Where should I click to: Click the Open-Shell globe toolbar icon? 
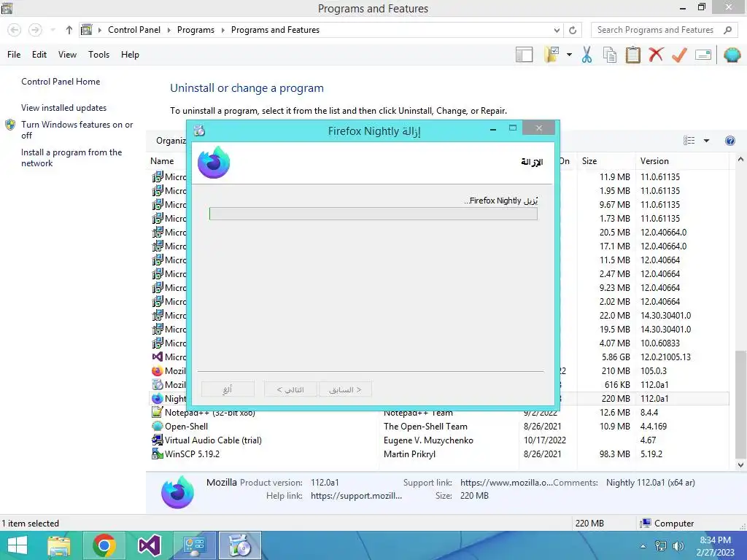pyautogui.click(x=732, y=55)
